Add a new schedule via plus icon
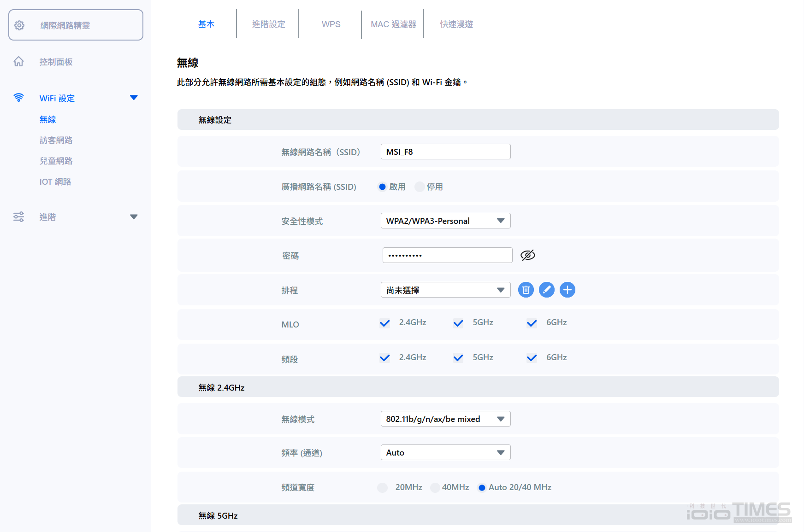Viewport: 804px width, 532px height. tap(567, 290)
